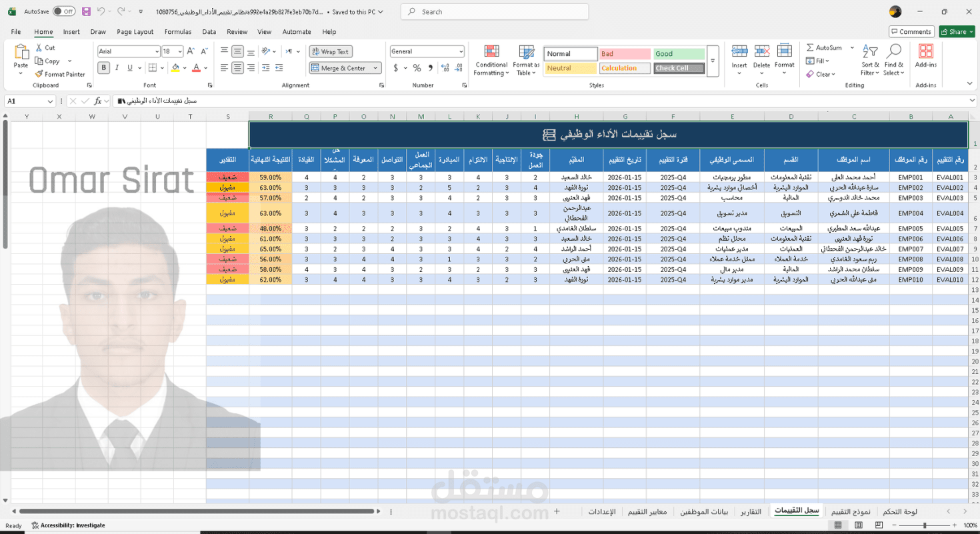Image resolution: width=980 pixels, height=534 pixels.
Task: Open the number format dropdown General
Action: click(x=461, y=51)
